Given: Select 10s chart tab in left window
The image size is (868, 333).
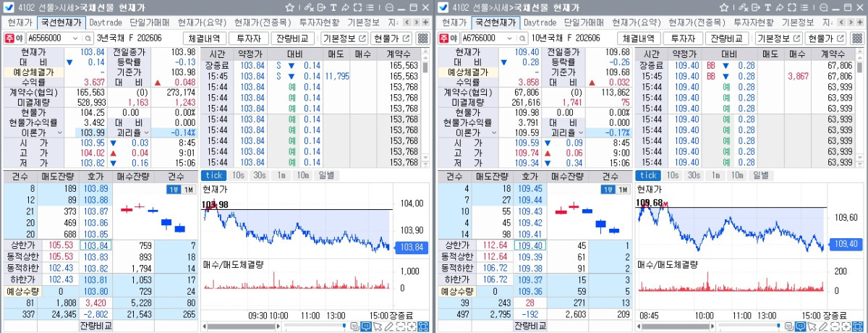Looking at the screenshot, I should [x=238, y=175].
